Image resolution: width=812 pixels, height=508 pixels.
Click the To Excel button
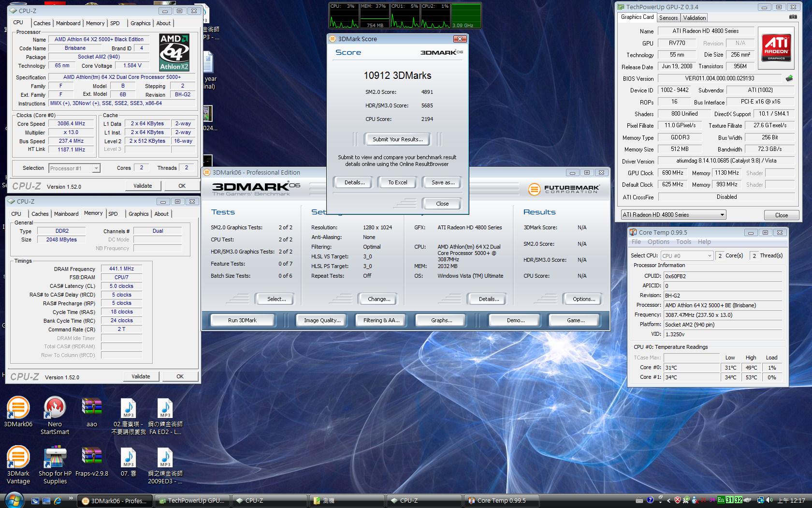[x=398, y=182]
